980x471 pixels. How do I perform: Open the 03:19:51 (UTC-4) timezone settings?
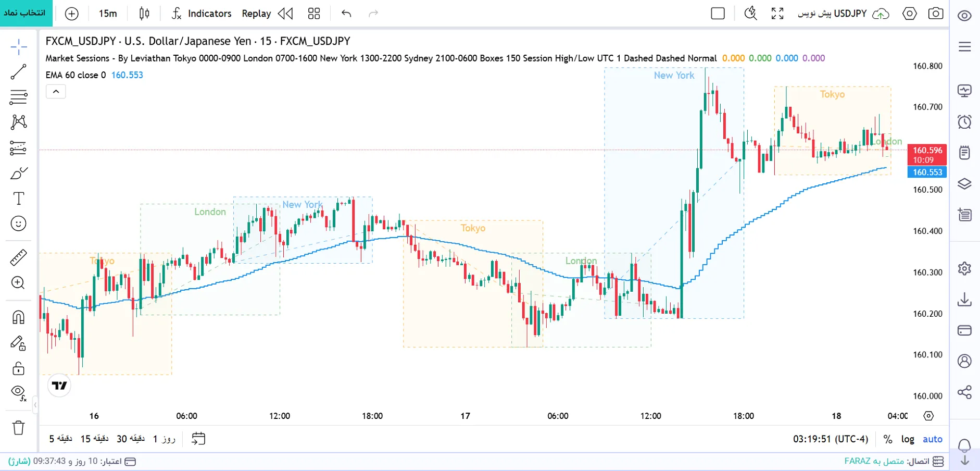(x=831, y=439)
